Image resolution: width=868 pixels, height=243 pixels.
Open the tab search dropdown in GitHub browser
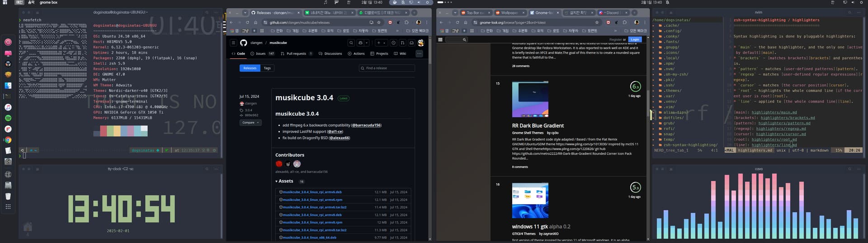click(x=245, y=13)
